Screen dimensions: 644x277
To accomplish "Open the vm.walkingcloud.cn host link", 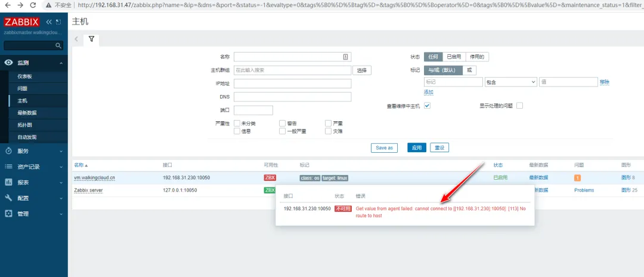I will [94, 177].
